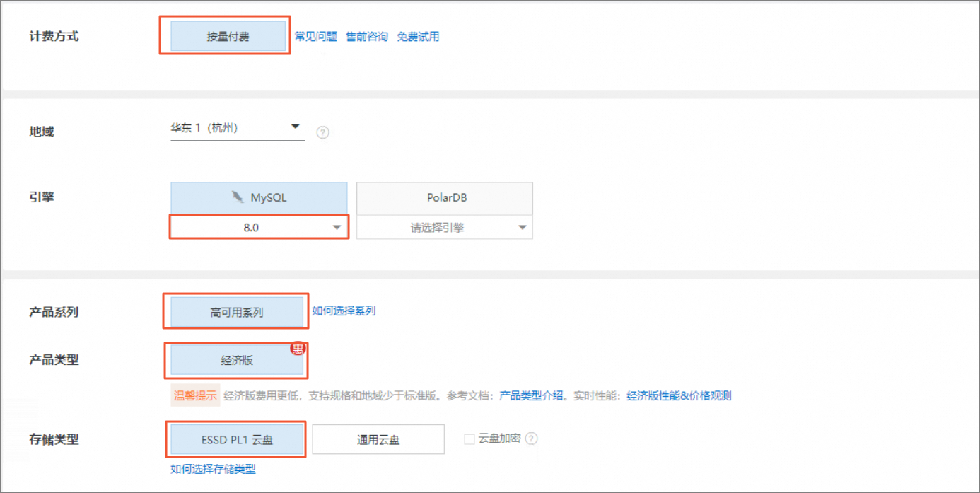980x493 pixels.
Task: Click the 存储类型 label
Action: (54, 439)
